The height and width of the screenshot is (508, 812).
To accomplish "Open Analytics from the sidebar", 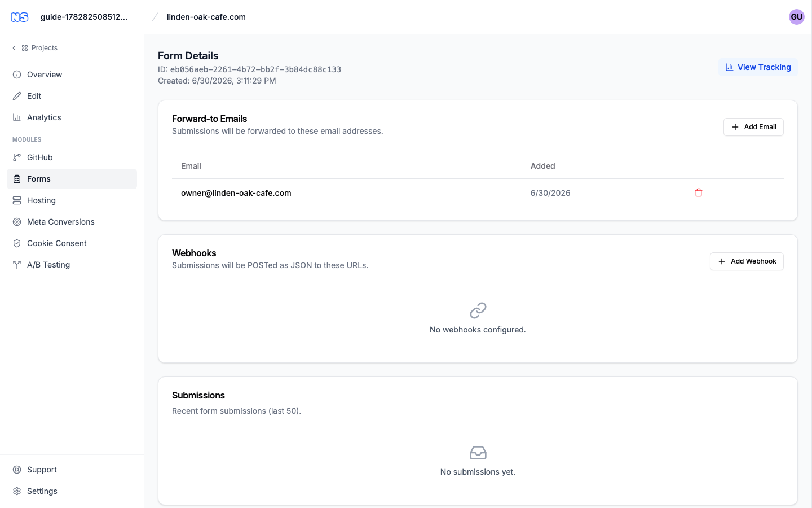I will tap(72, 117).
